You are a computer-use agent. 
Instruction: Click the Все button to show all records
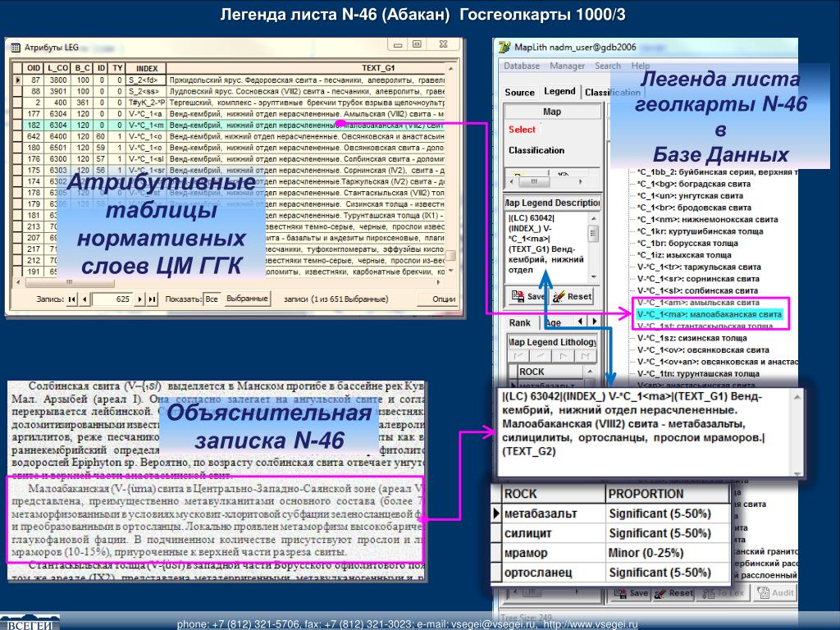[212, 299]
